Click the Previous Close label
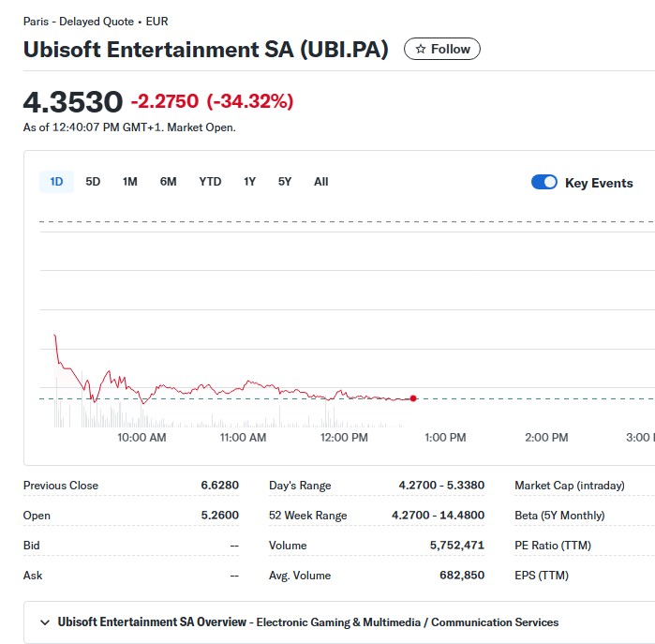Image resolution: width=655 pixels, height=644 pixels. 61,486
